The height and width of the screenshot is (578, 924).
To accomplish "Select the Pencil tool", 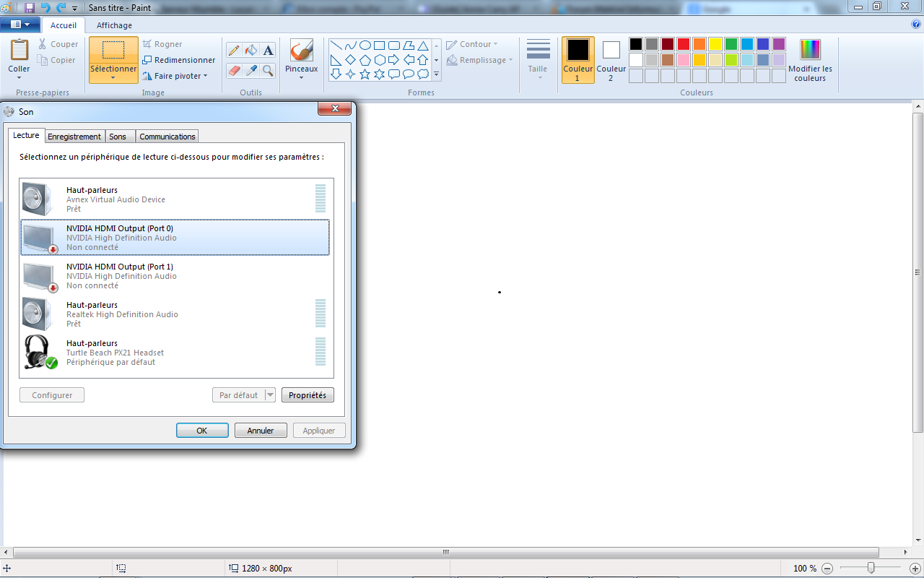I will (234, 51).
